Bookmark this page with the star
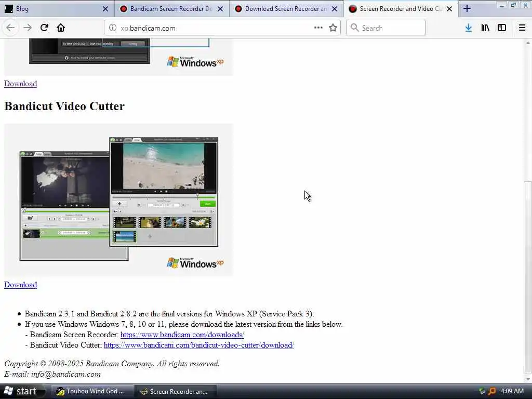Viewport: 532px width, 399px height. tap(333, 28)
